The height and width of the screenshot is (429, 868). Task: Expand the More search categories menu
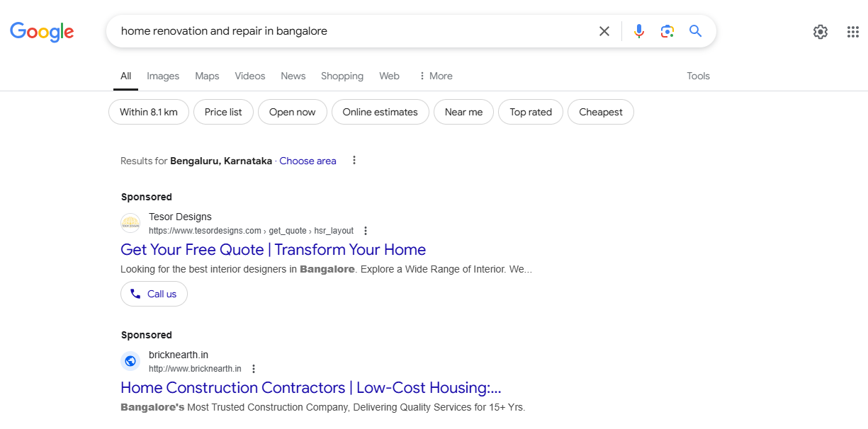435,76
